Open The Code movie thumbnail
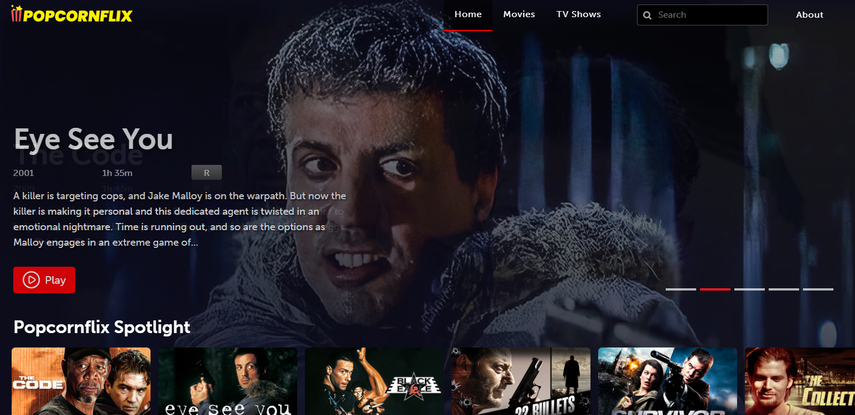This screenshot has width=855, height=415. tap(81, 381)
